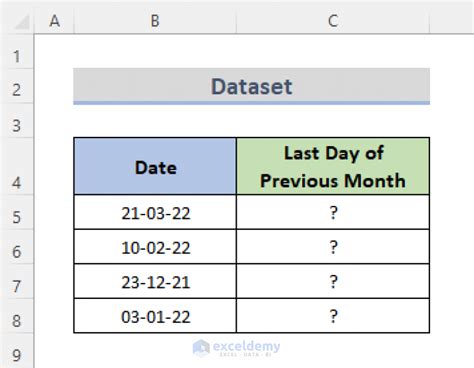This screenshot has width=474, height=368.
Task: Select row 2 header
Action: coord(17,86)
